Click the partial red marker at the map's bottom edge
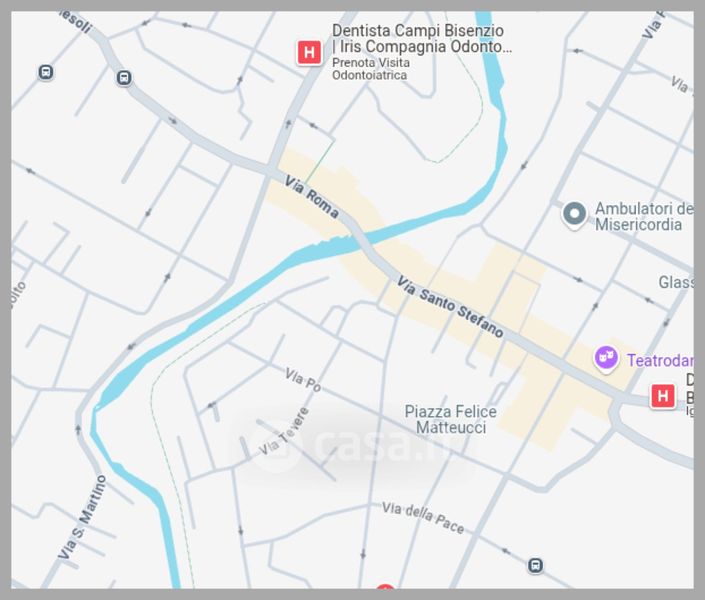Image resolution: width=705 pixels, height=600 pixels. click(385, 587)
